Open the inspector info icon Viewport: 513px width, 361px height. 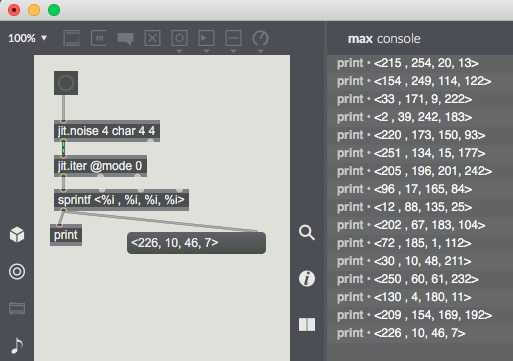point(307,279)
